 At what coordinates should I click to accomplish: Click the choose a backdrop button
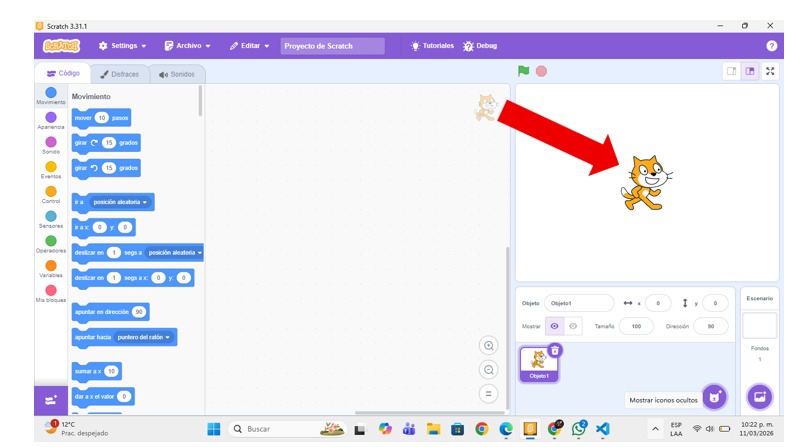point(759,397)
